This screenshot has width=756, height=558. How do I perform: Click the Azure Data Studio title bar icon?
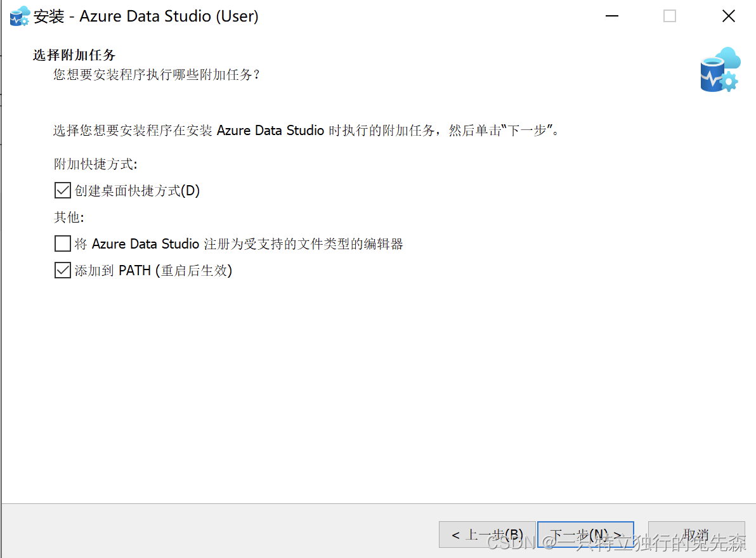[x=20, y=16]
